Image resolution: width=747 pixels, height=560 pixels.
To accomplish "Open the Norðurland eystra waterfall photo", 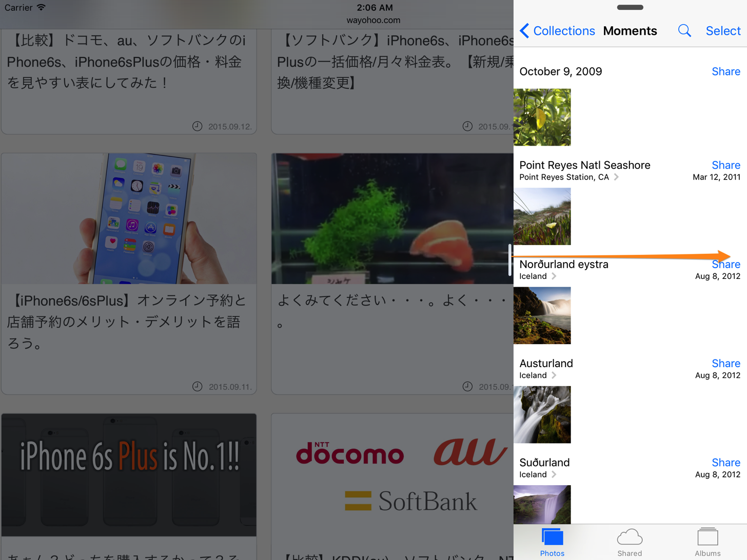I will (542, 315).
